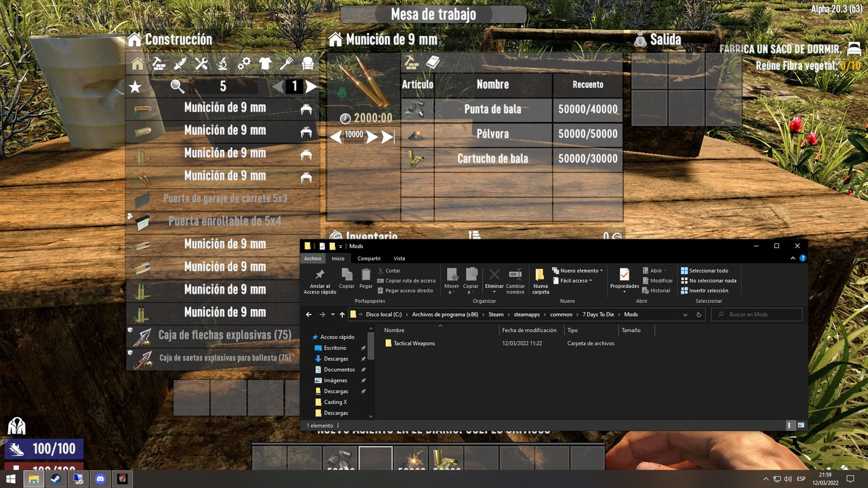Open the food category fork icon

[x=286, y=64]
